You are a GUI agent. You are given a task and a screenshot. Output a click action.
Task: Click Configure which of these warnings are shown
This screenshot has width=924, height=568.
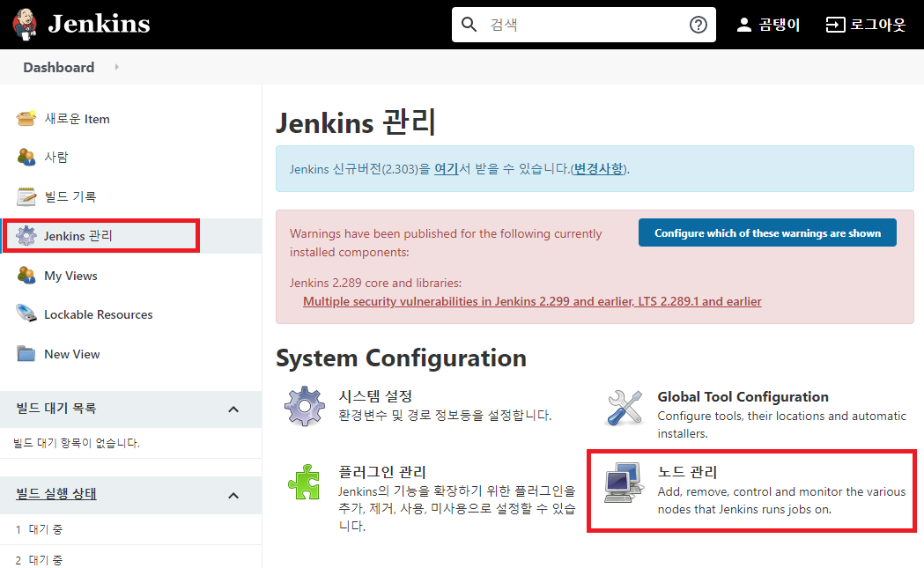click(767, 232)
